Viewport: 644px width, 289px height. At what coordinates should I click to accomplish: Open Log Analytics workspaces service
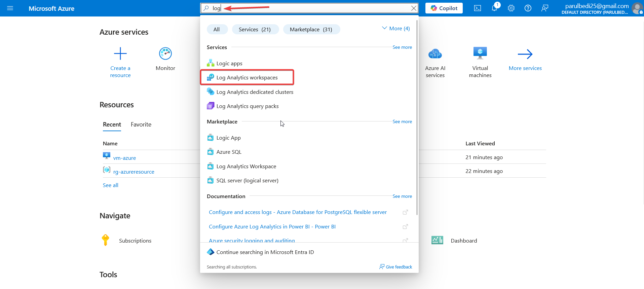[x=247, y=77]
